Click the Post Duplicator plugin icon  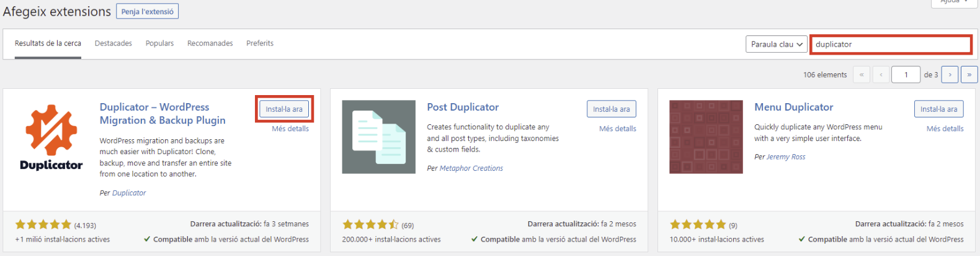point(378,137)
